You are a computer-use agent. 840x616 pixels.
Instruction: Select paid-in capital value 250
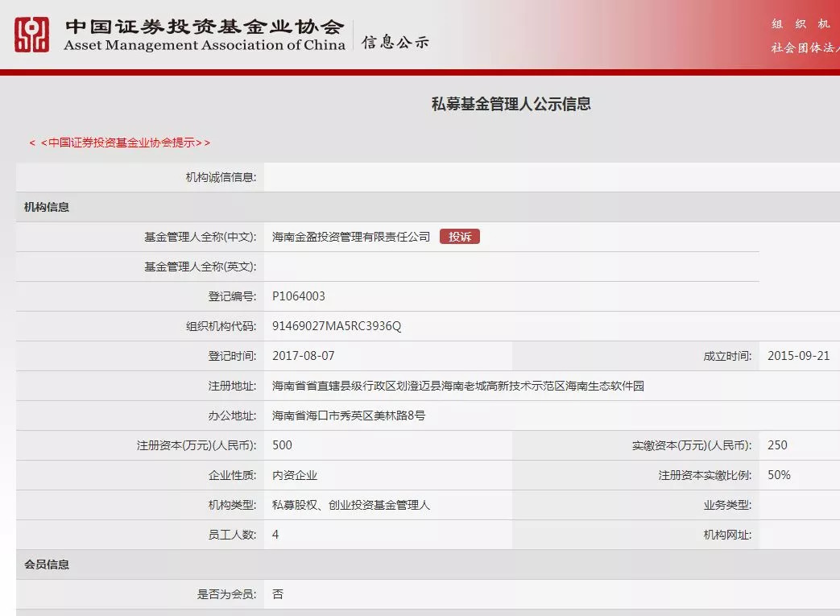[x=777, y=445]
